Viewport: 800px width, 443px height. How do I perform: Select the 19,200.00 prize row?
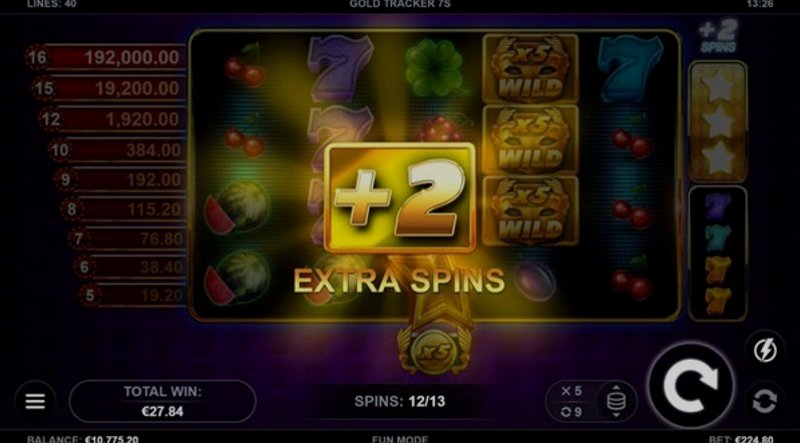(109, 89)
